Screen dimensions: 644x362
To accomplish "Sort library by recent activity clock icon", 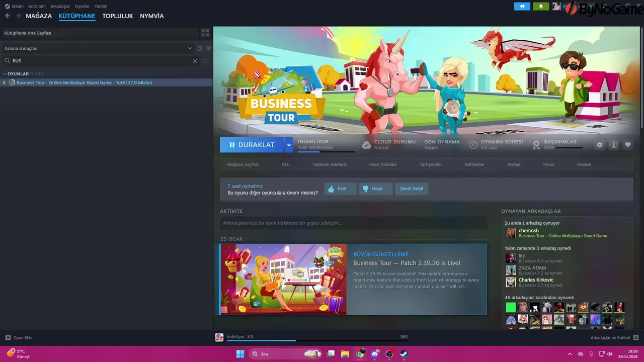I will (x=200, y=48).
